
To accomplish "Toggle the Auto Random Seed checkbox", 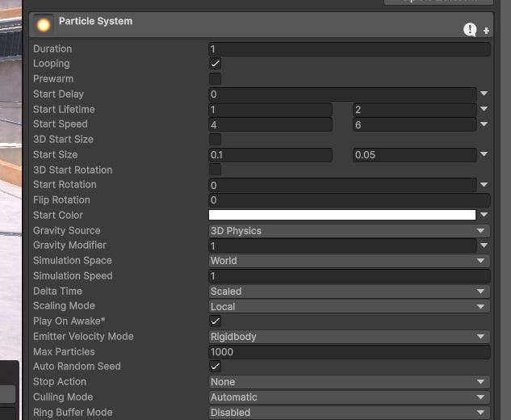I will point(216,367).
